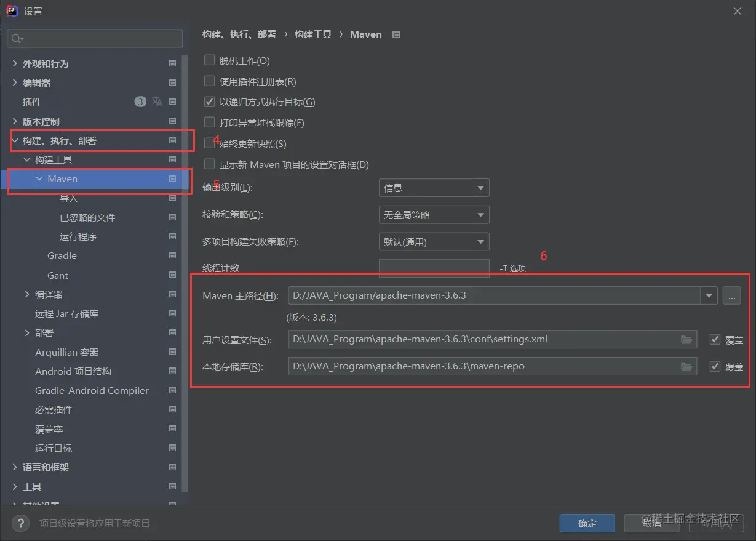The width and height of the screenshot is (756, 541).
Task: Expand the 版本控制 tree node
Action: point(15,121)
